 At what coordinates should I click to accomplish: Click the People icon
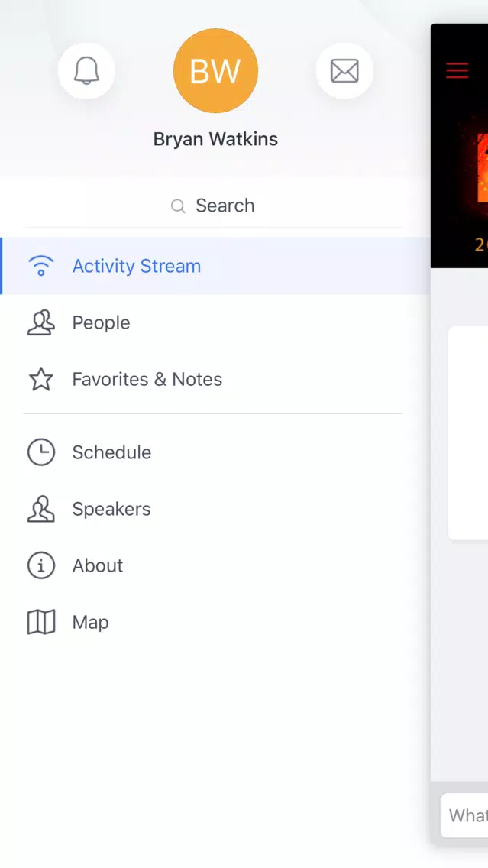(41, 322)
